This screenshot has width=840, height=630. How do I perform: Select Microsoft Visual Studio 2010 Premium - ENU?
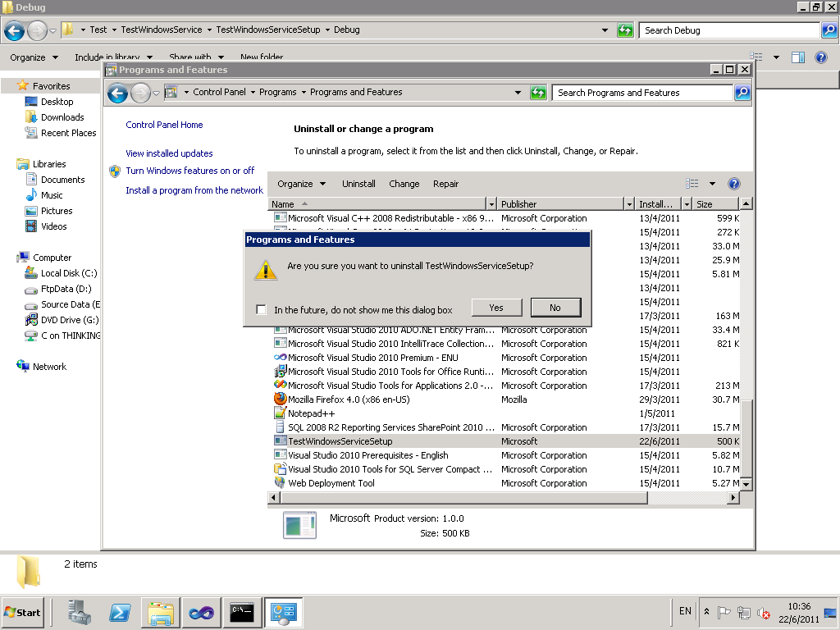pyautogui.click(x=373, y=358)
